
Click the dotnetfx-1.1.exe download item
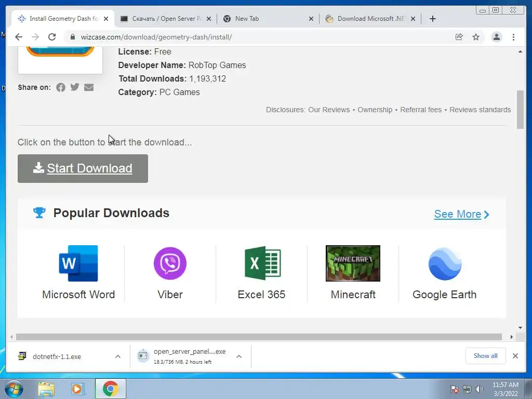57,356
